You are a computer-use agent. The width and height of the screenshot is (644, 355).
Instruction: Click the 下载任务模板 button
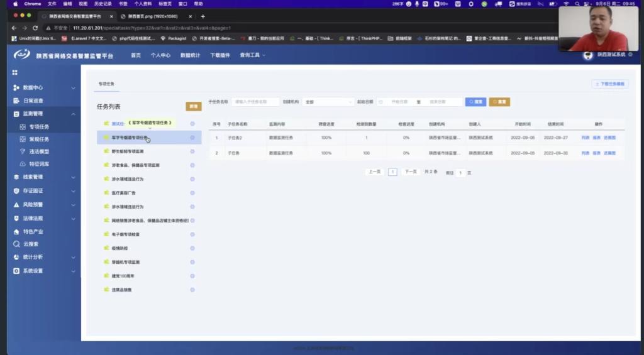pos(610,84)
